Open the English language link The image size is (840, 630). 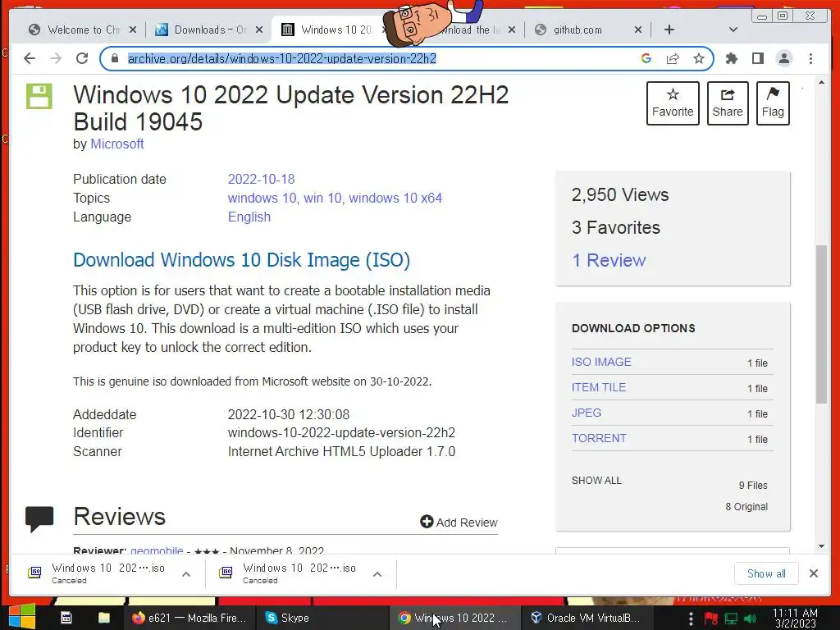249,217
